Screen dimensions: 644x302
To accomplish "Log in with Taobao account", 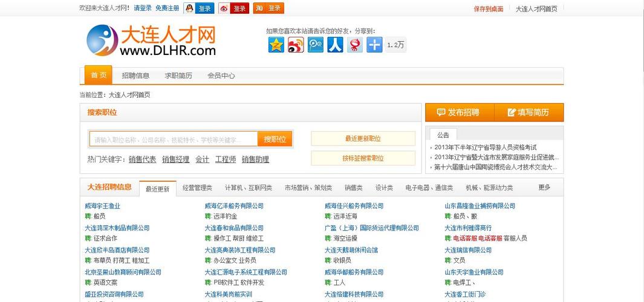I will pyautogui.click(x=268, y=8).
